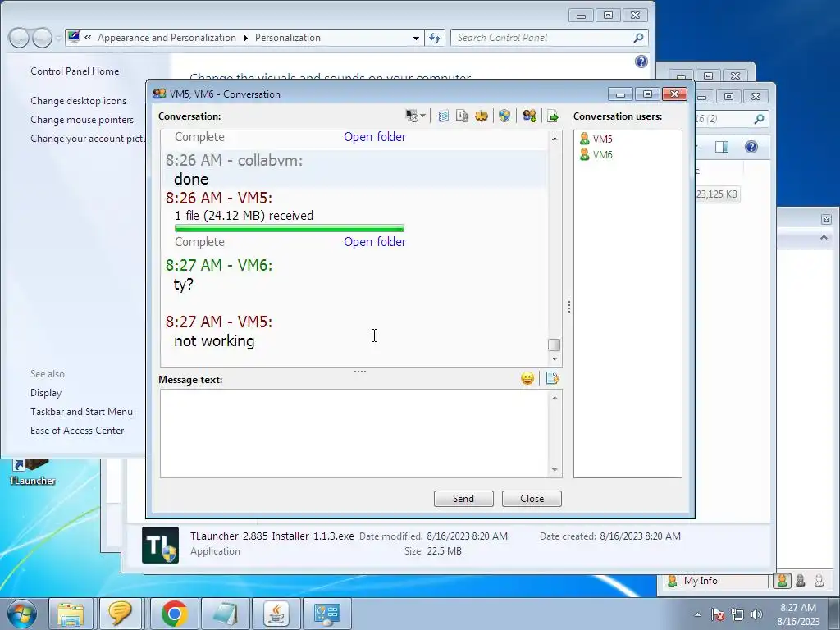
Task: Click the volume speaker tray icon
Action: tap(756, 614)
